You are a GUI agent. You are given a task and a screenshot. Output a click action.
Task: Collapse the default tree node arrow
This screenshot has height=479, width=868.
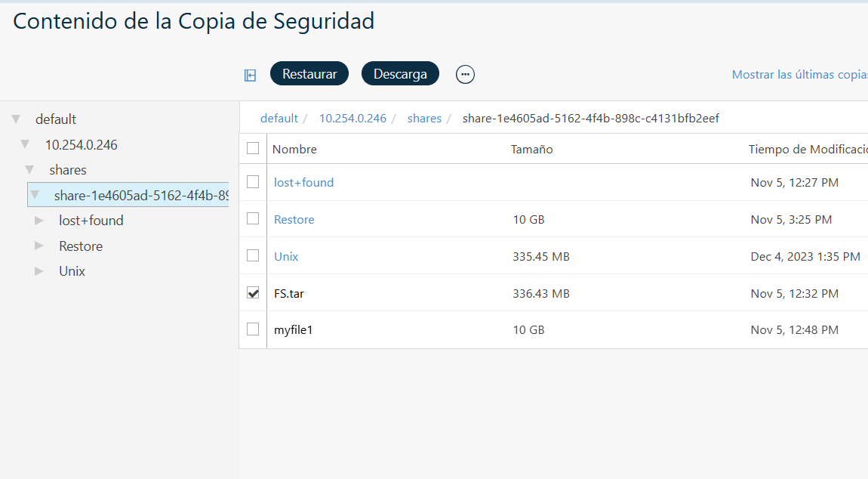[16, 119]
